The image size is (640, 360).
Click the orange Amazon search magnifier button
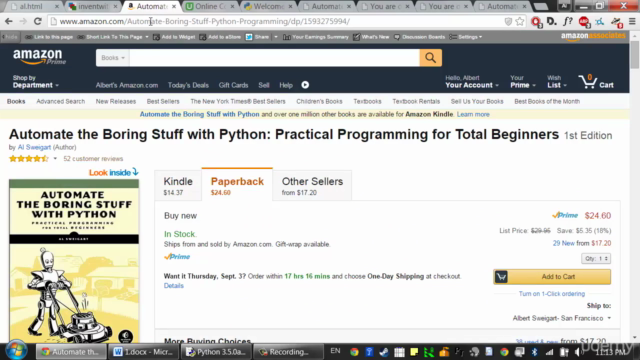pos(431,58)
